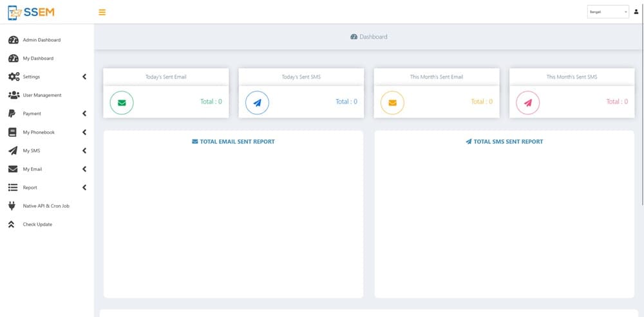Click the PayPal Payment icon in the sidebar

click(x=12, y=114)
